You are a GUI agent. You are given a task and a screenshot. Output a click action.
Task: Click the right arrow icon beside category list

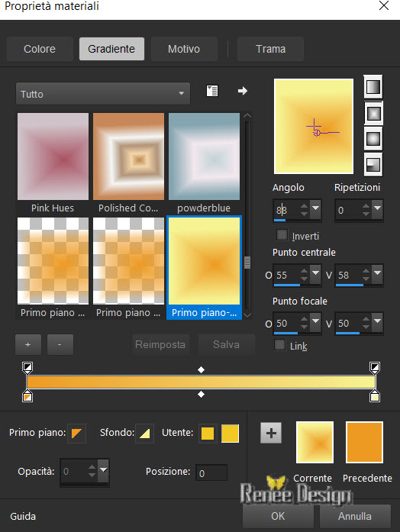243,91
